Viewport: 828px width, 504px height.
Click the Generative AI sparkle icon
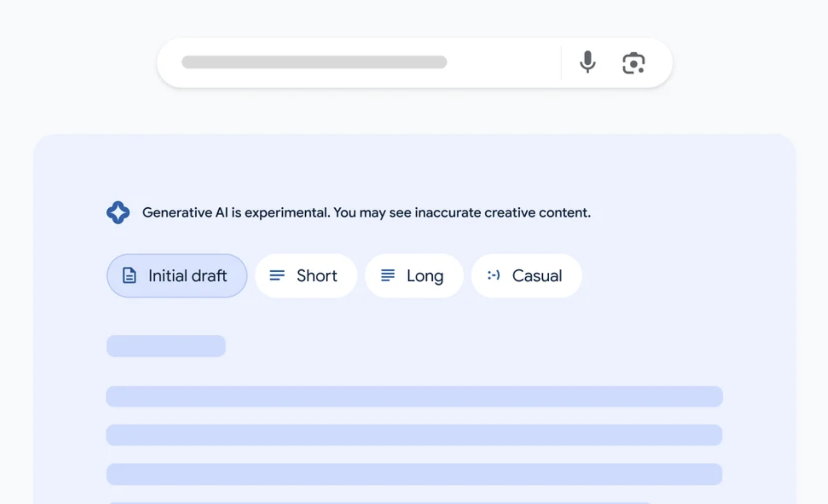click(x=118, y=212)
